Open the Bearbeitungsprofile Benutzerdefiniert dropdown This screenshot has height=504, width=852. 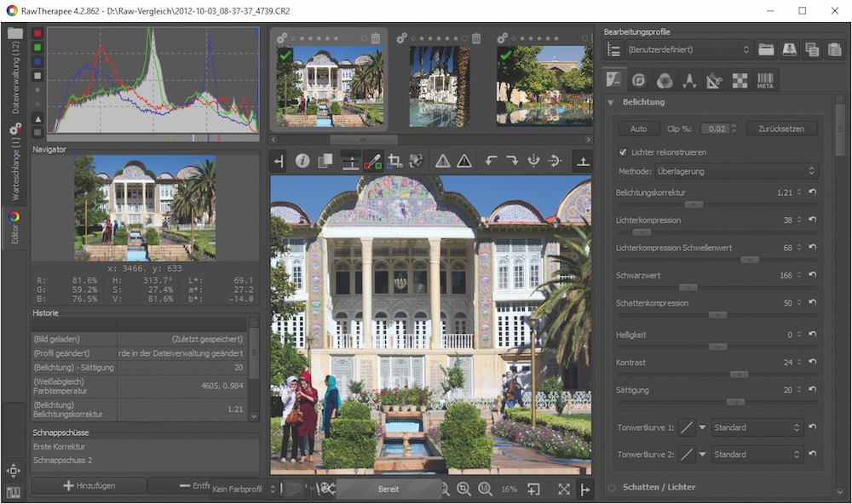(x=688, y=49)
